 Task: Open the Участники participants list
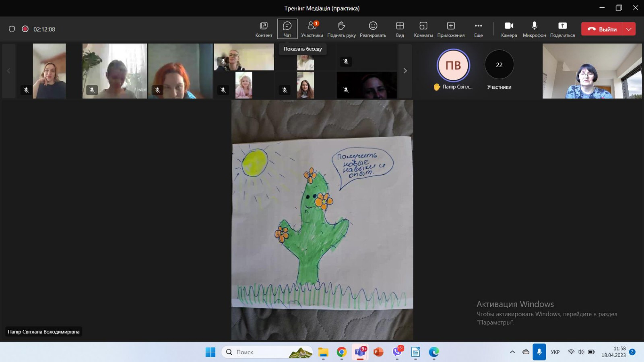tap(312, 29)
